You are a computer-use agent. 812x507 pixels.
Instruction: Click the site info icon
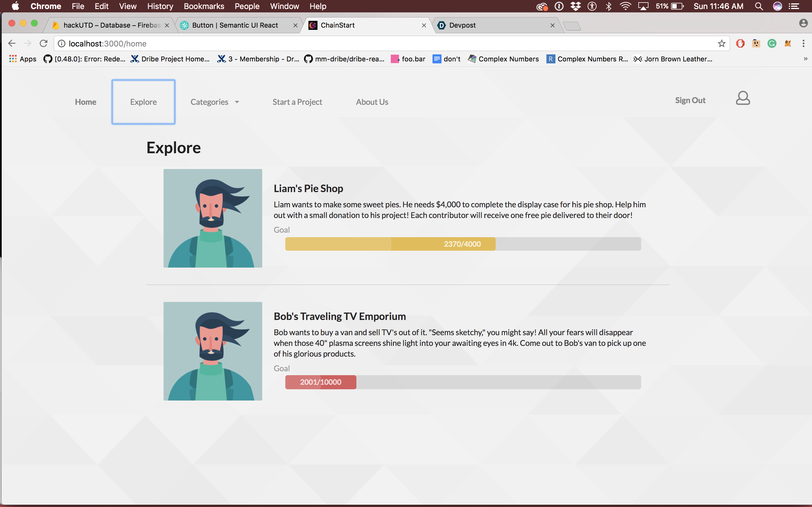62,44
